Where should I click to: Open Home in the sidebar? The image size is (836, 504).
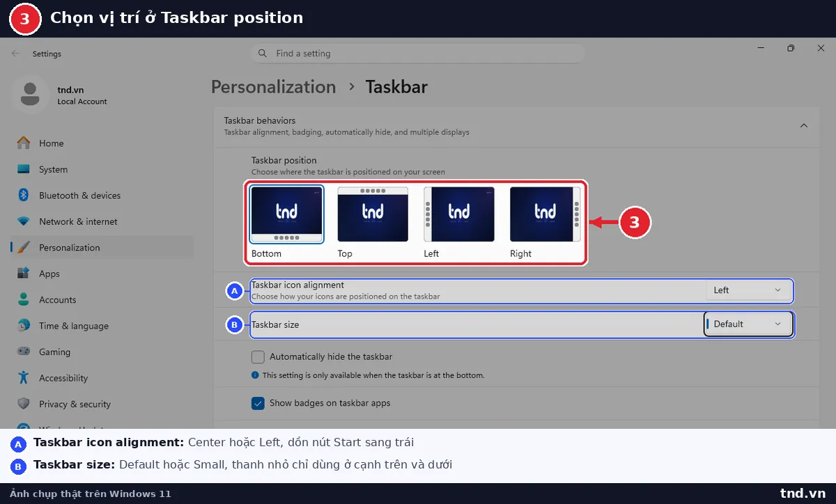tap(102, 143)
